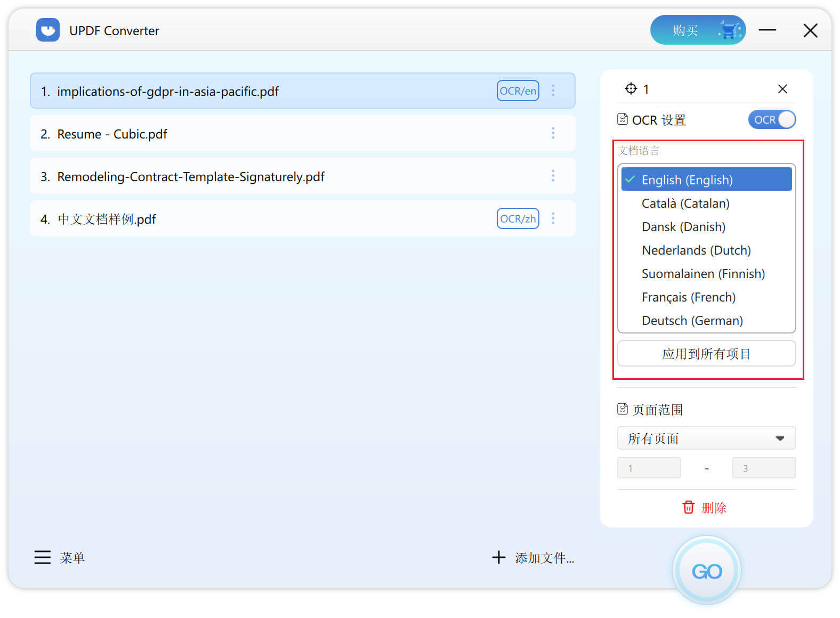Open options menu for 中文文档样例.pdf
The image size is (840, 618).
click(553, 218)
